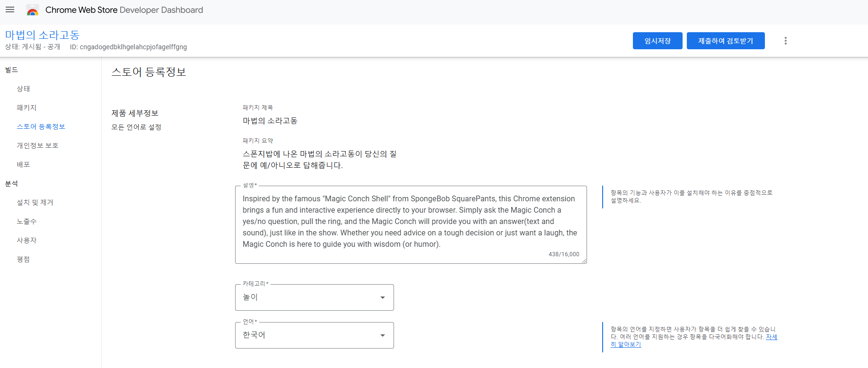Open 개인정보 보호 in the sidebar
The image size is (868, 368).
pos(37,145)
